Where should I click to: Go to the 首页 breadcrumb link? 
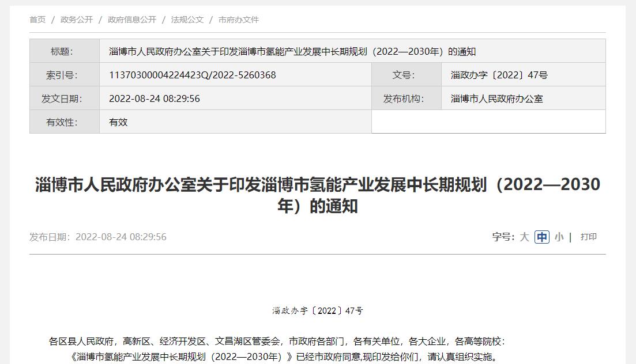37,20
